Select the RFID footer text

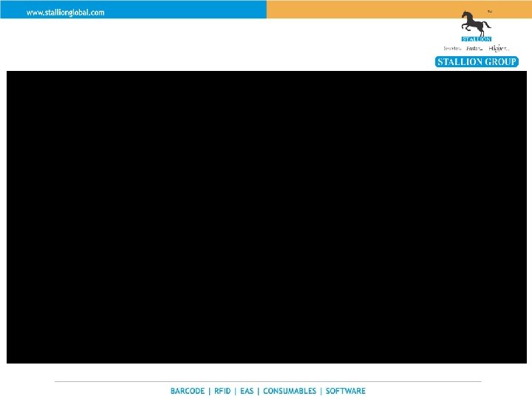point(222,391)
